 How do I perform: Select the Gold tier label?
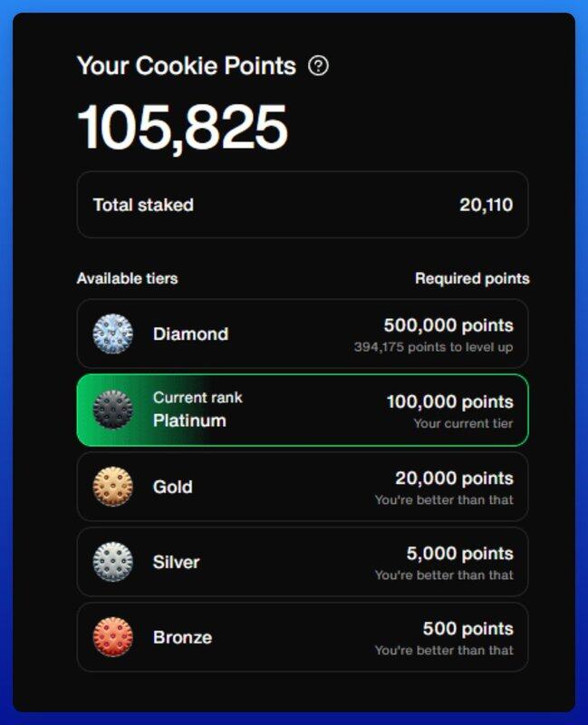pyautogui.click(x=172, y=487)
